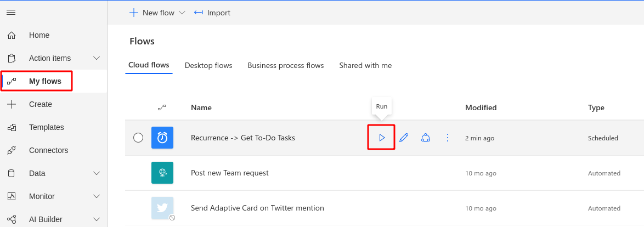Click the Data sidebar label
This screenshot has height=227, width=644.
37,173
